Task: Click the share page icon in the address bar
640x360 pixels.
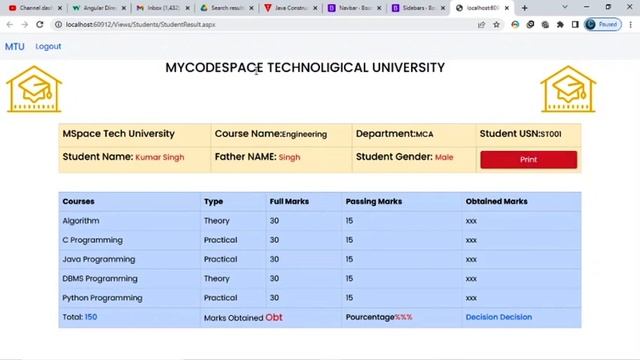Action: tap(481, 25)
